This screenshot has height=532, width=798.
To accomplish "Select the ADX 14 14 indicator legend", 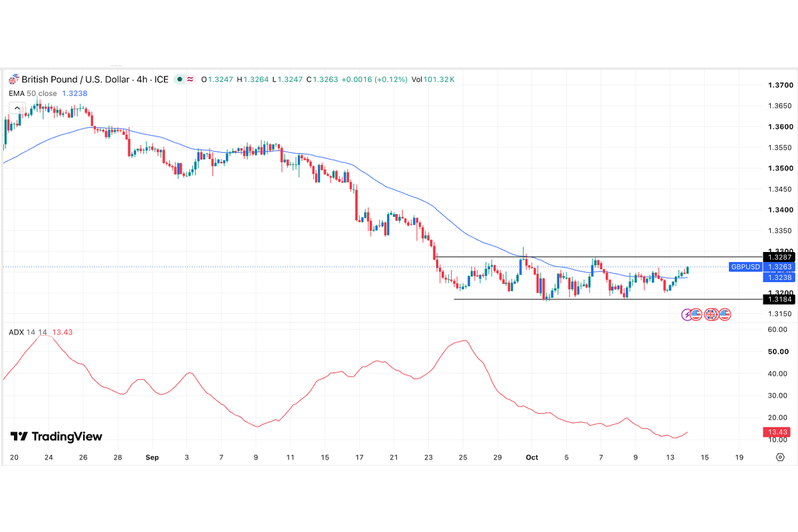I will point(28,332).
